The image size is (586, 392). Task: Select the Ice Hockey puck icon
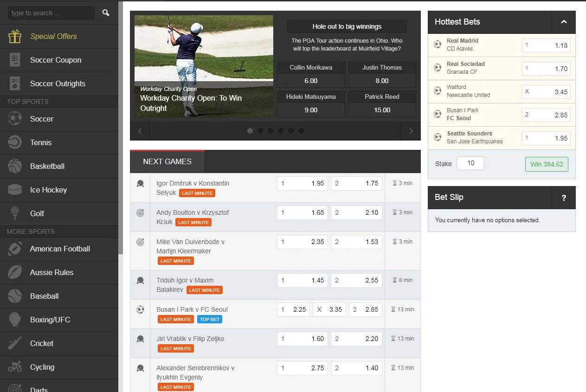(x=15, y=190)
